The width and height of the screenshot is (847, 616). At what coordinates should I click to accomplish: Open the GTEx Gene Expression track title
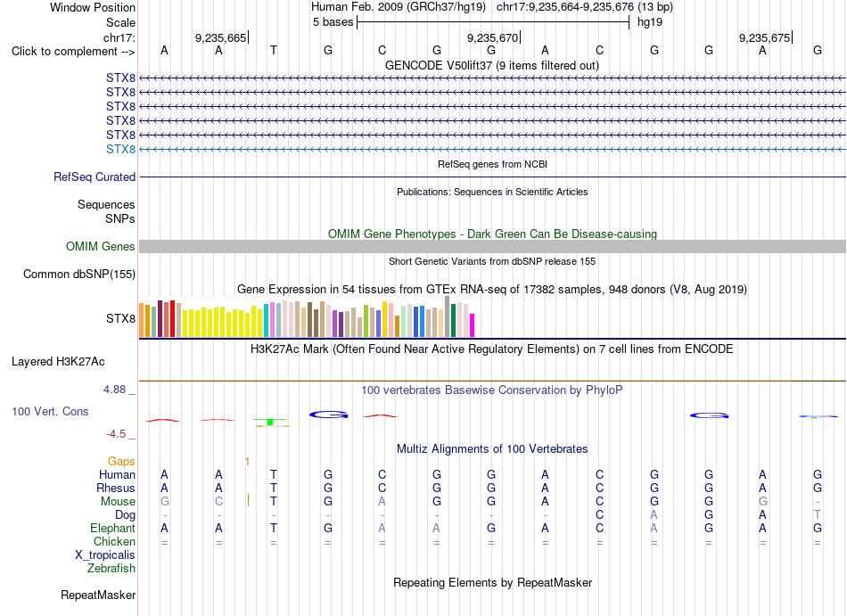coord(492,290)
